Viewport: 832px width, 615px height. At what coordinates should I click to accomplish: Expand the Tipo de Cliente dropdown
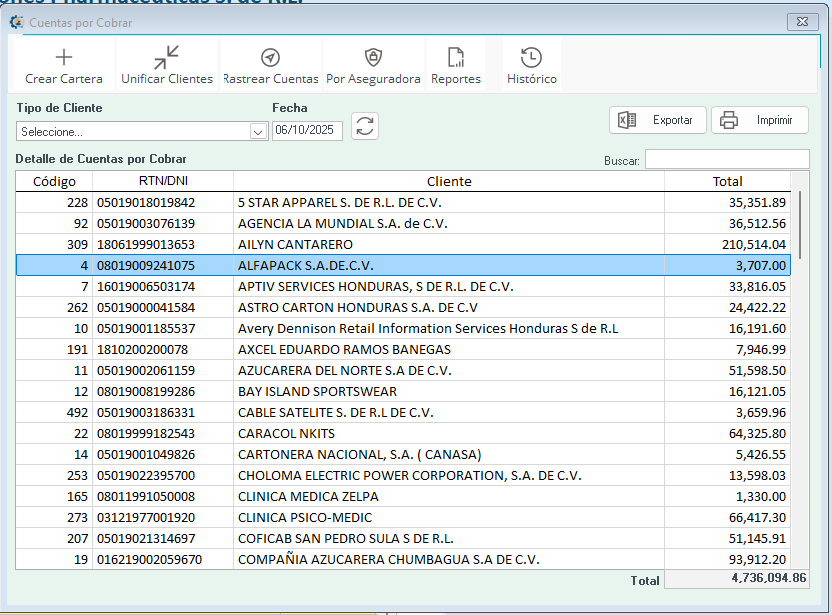[x=257, y=131]
